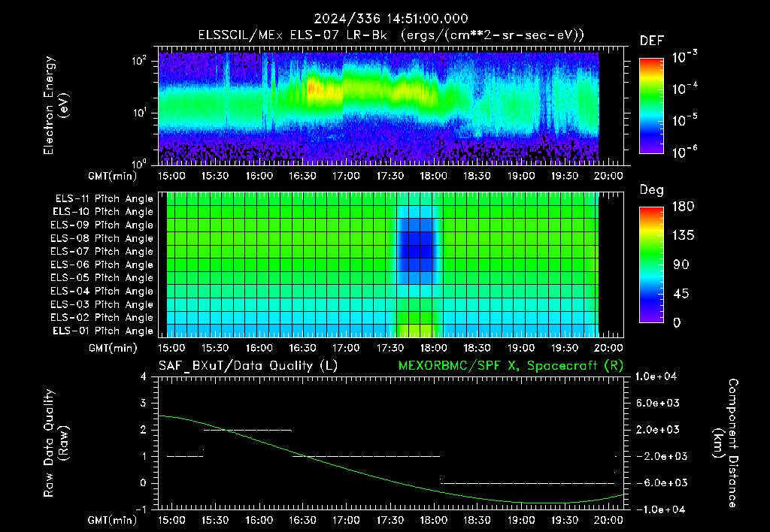Click the 135 label on the Deg scale
Screen dimensions: 770x532
tap(683, 236)
